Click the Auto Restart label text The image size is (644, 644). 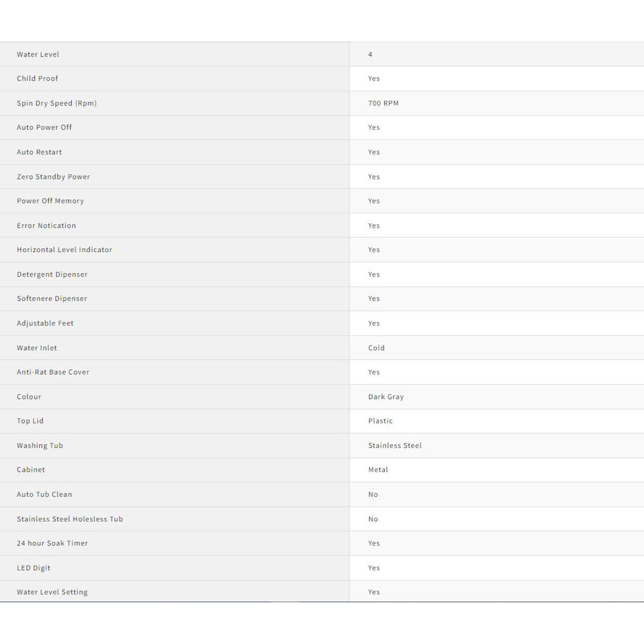click(x=39, y=152)
